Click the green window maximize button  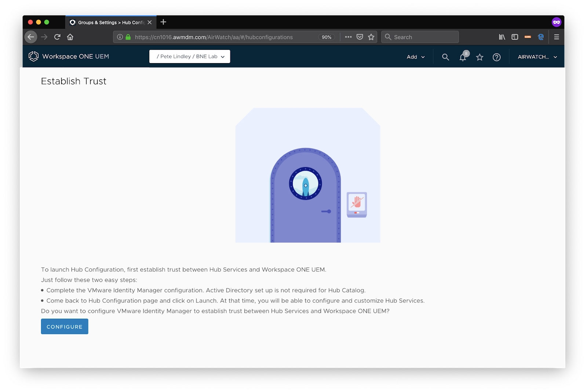tap(47, 22)
